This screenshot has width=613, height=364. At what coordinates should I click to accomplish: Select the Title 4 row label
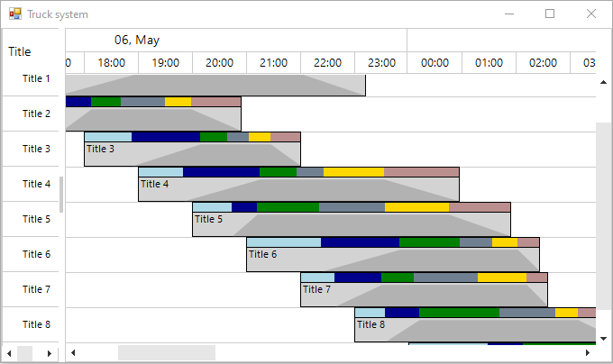coord(36,184)
